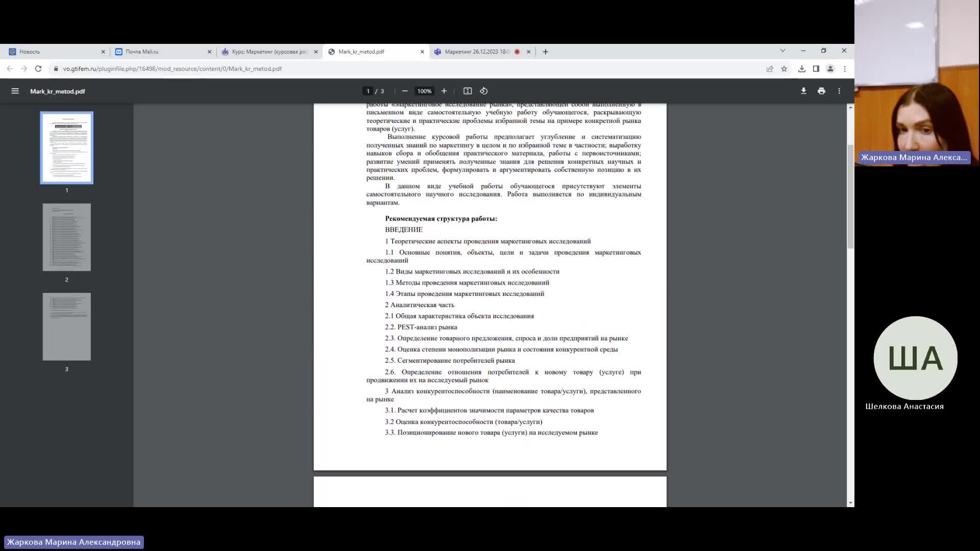Print the PDF document

[821, 91]
